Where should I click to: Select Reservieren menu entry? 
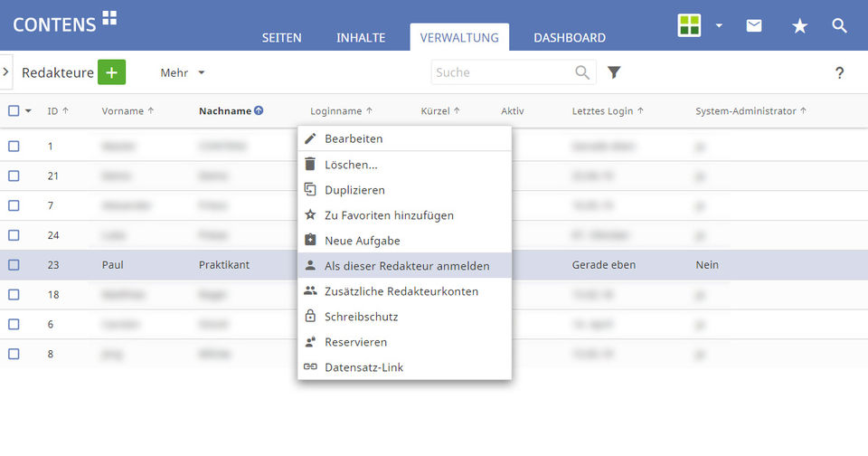(x=405, y=342)
